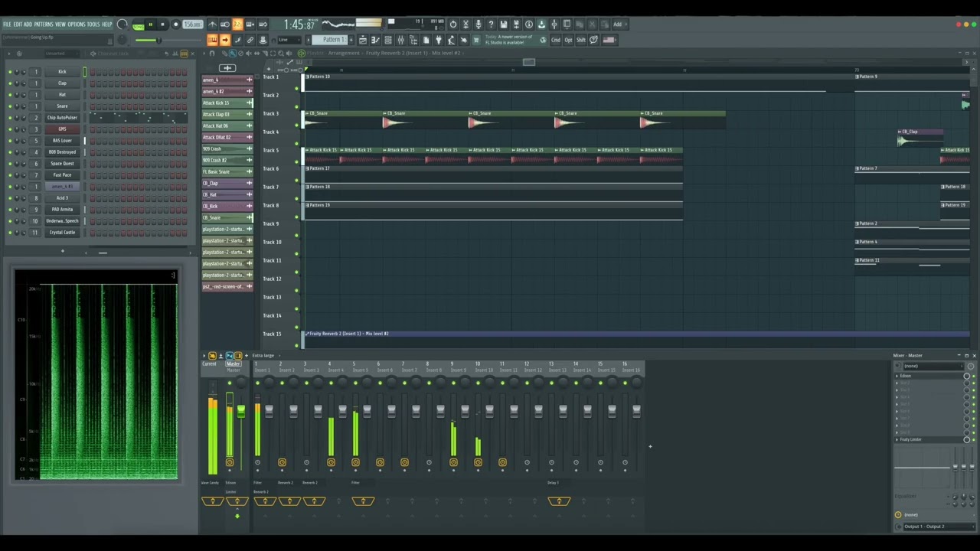Toggle Fruity Limiter slot enable LED
Image resolution: width=980 pixels, height=551 pixels.
(974, 439)
